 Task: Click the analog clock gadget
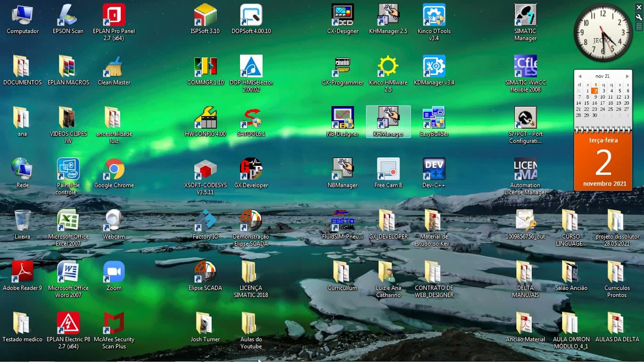[x=603, y=33]
